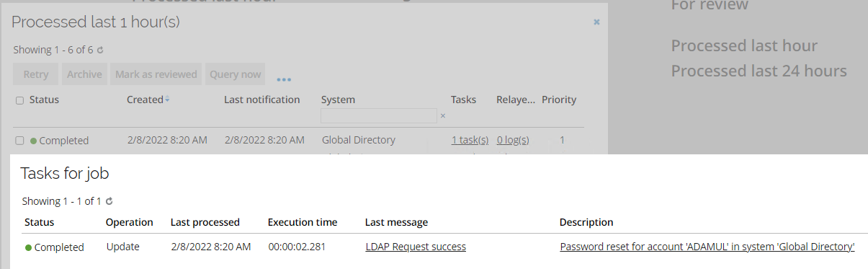Refresh the processed jobs list
The image size is (868, 269).
coord(101,50)
